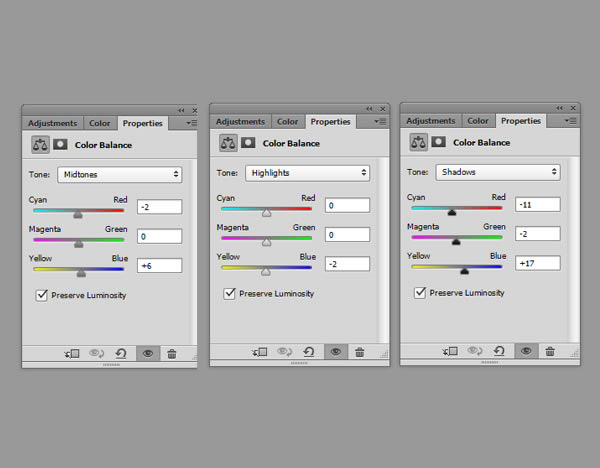Click Cyan-Red slider in Shadows panel
The width and height of the screenshot is (600, 468).
click(457, 208)
